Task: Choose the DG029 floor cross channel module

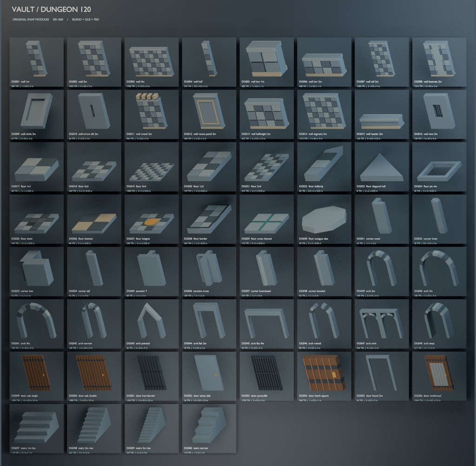Action: point(267,220)
